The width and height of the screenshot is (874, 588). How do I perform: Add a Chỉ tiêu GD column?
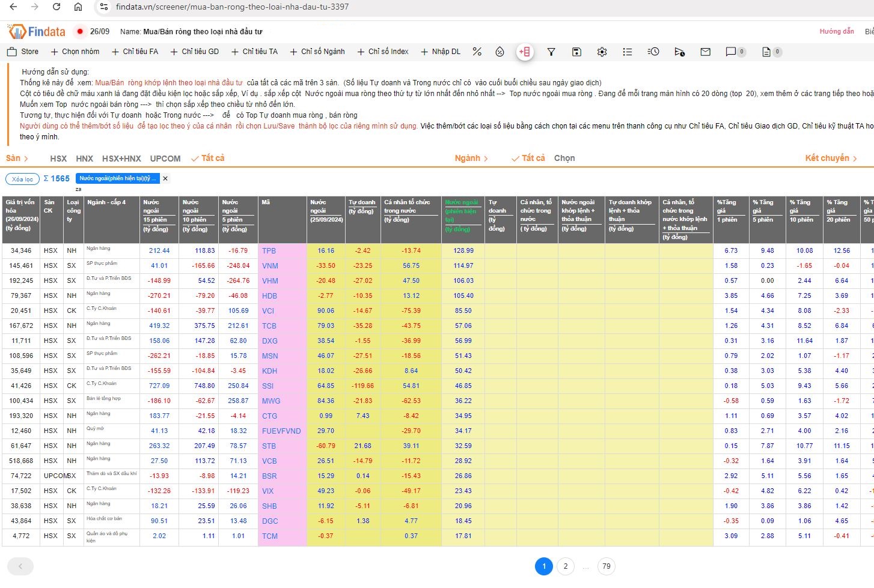[195, 52]
